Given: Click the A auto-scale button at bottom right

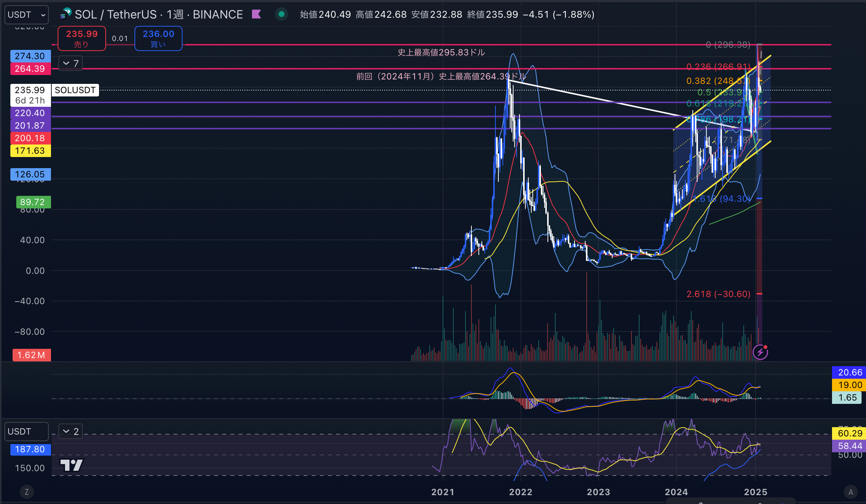Looking at the screenshot, I should pyautogui.click(x=851, y=492).
